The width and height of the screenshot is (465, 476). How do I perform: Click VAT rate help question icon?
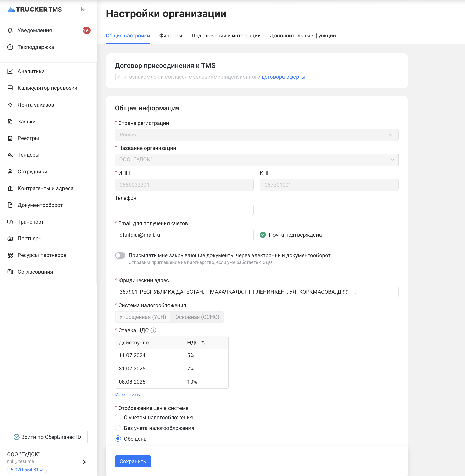coord(153,330)
